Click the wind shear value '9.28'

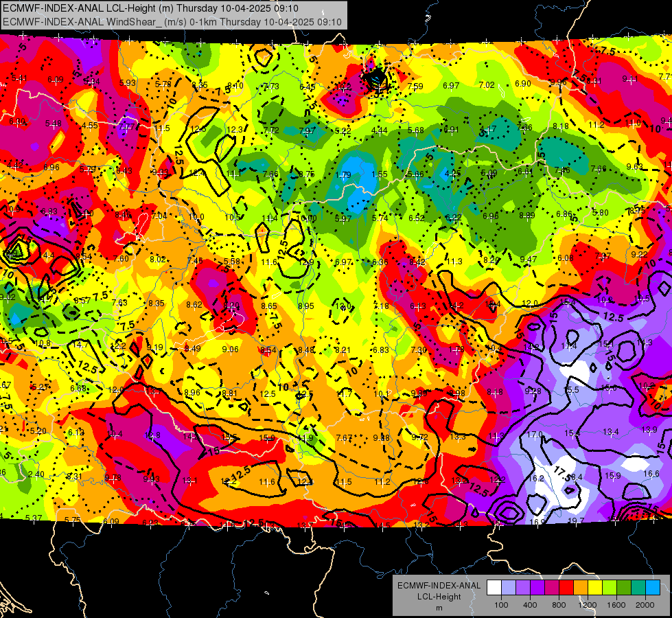pos(533,391)
